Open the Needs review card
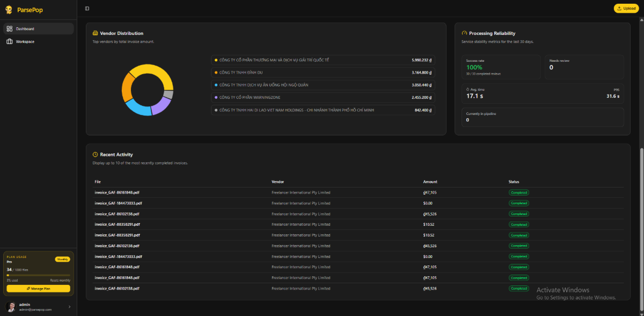This screenshot has height=316, width=644. (x=584, y=67)
